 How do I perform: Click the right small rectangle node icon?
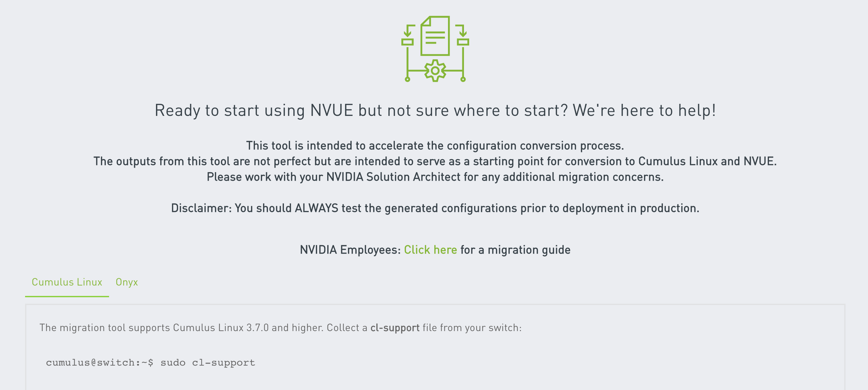click(463, 42)
